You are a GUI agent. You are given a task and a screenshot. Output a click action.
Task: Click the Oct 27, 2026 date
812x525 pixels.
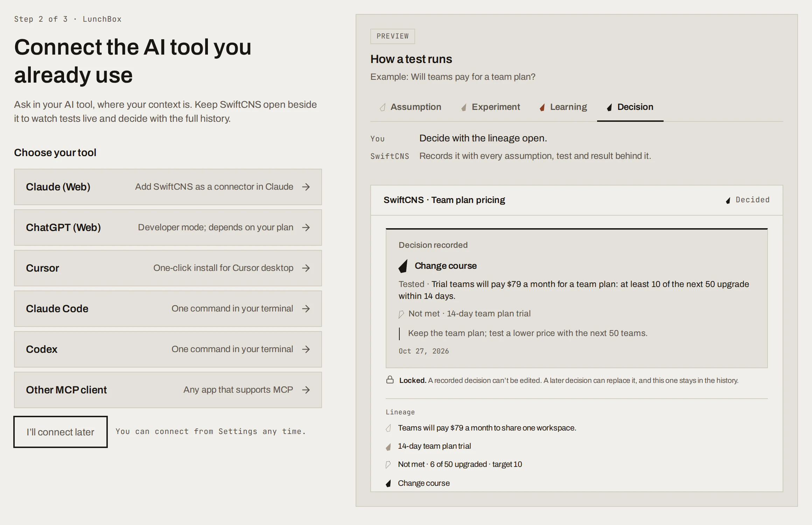coord(423,351)
